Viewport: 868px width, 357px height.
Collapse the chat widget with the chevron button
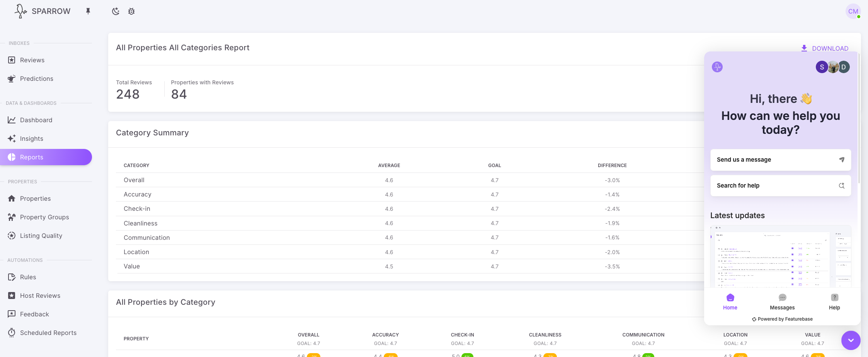pos(851,340)
